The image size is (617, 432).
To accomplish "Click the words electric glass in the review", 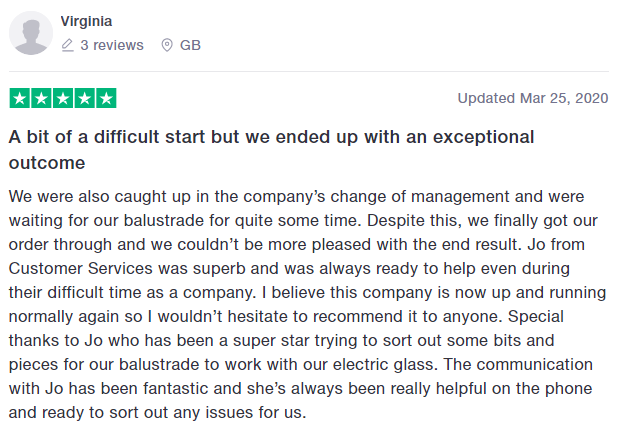I will 383,364.
